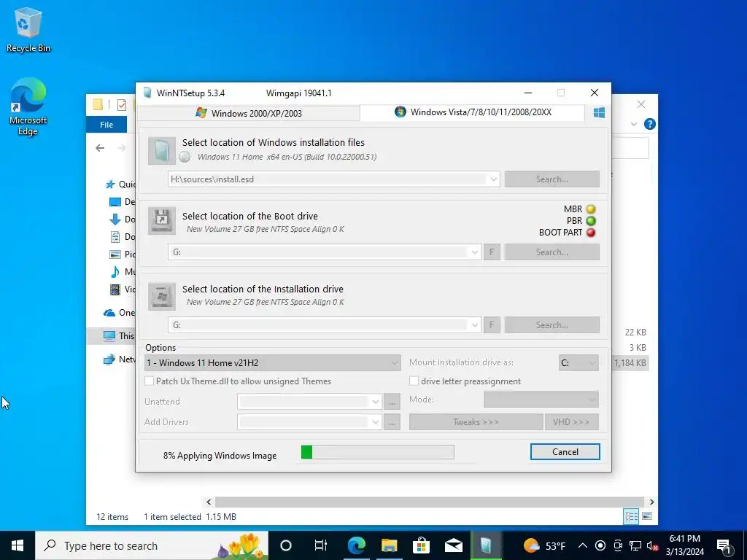This screenshot has width=747, height=560.
Task: Select the Microsoft Edge desktop shortcut
Action: coord(28,106)
